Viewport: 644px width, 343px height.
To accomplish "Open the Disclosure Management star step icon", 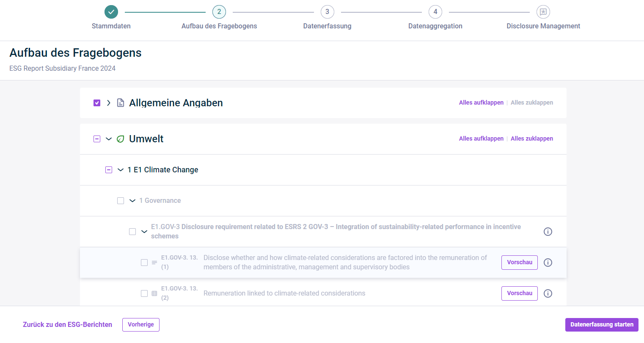I will (x=543, y=12).
